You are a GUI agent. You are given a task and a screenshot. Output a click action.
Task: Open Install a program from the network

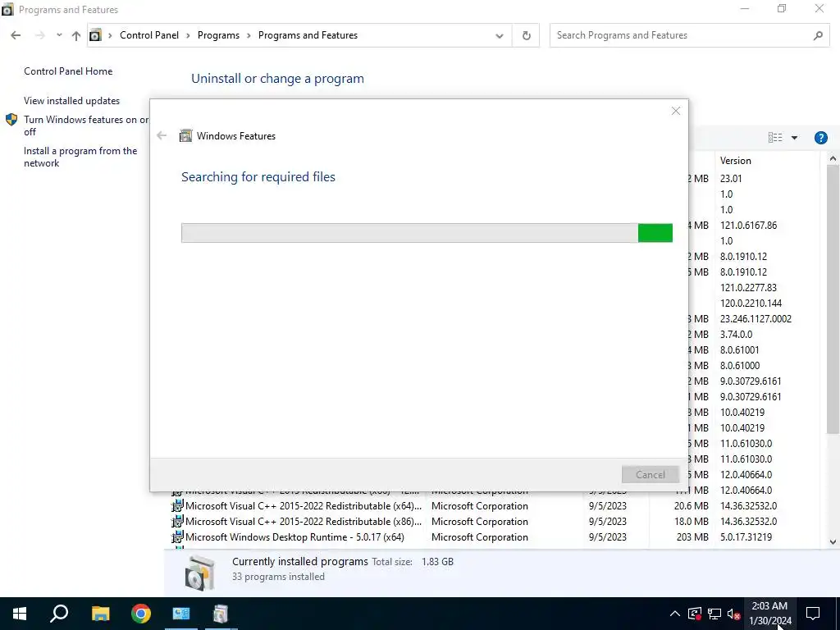(80, 157)
